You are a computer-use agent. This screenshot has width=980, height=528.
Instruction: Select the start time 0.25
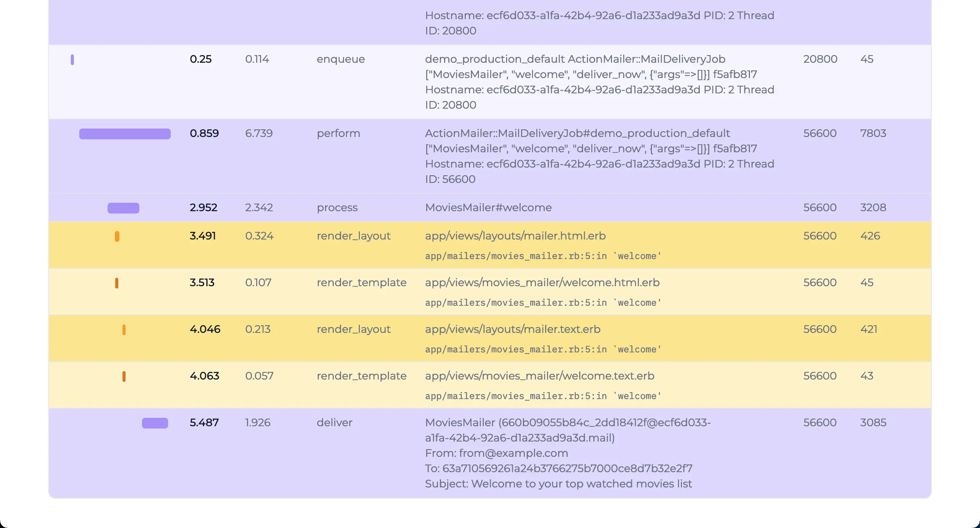[201, 59]
